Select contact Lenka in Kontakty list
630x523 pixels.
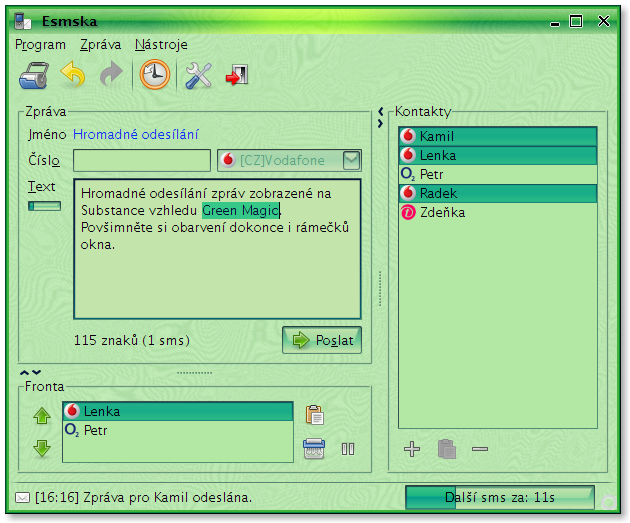click(498, 155)
